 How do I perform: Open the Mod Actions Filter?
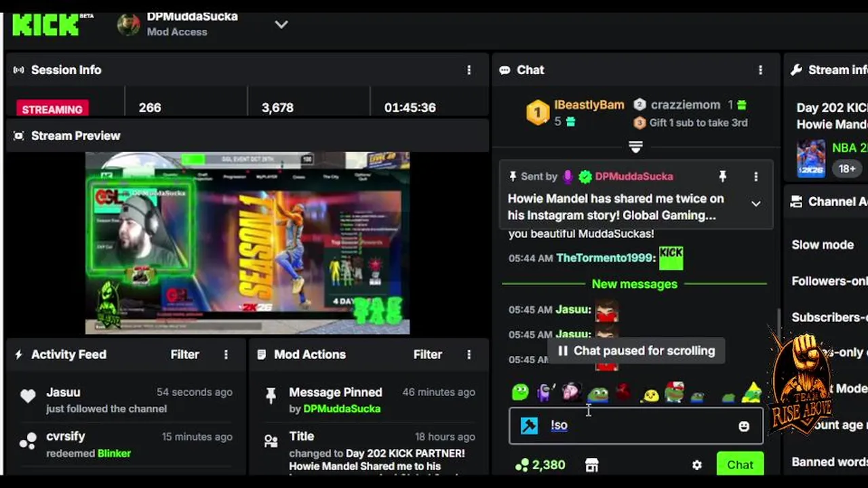[428, 354]
